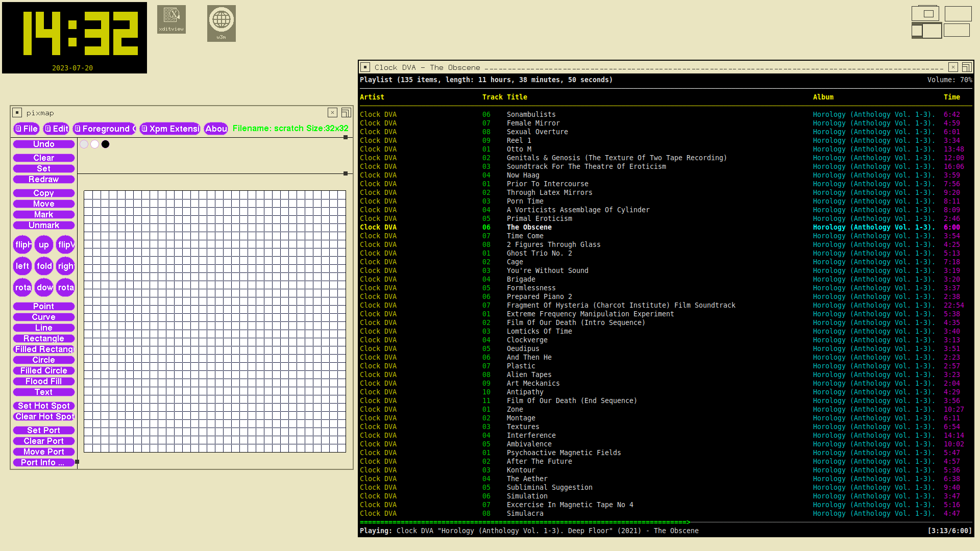This screenshot has width=980, height=551.
Task: Select the track Porn Time
Action: (666, 202)
